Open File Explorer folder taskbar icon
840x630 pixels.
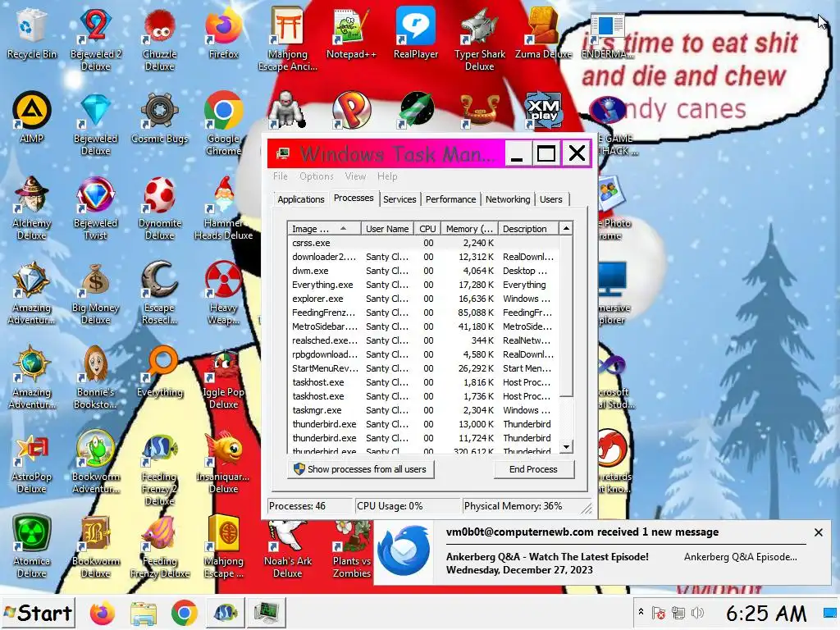click(x=143, y=614)
